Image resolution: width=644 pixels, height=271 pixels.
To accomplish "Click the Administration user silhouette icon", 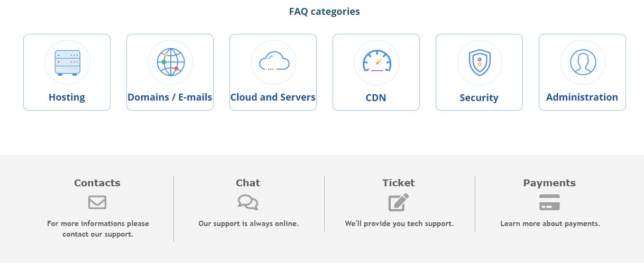I will [x=583, y=62].
